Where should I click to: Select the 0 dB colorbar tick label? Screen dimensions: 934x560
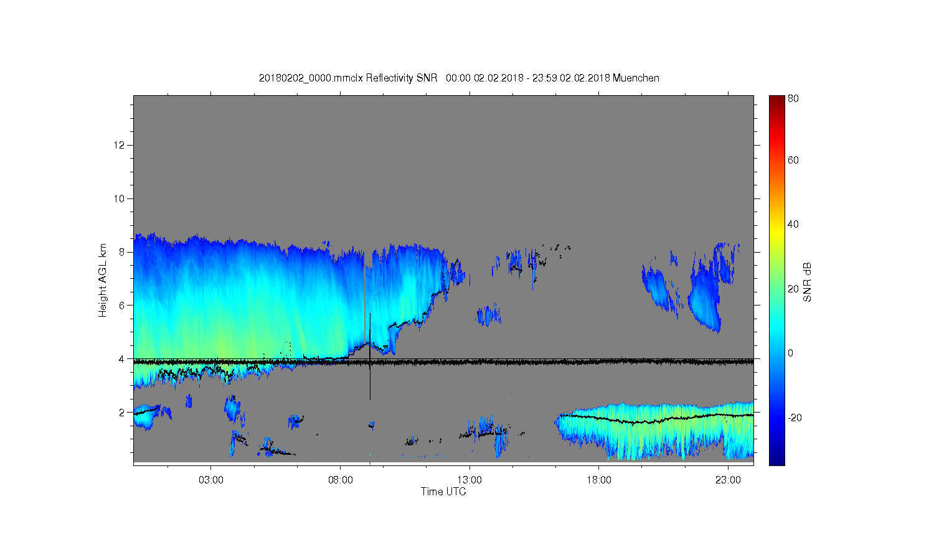(x=791, y=353)
